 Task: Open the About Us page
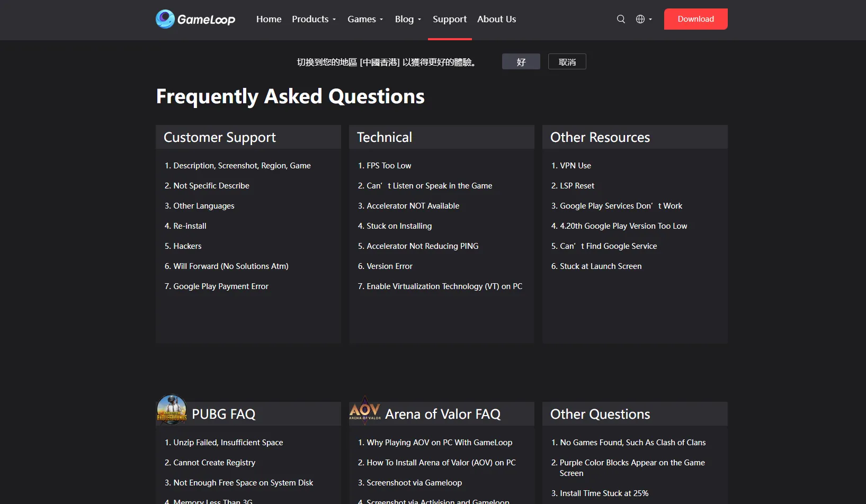tap(497, 19)
